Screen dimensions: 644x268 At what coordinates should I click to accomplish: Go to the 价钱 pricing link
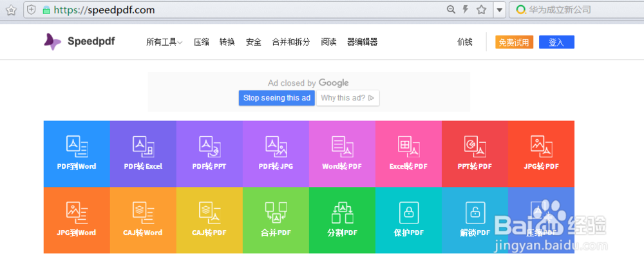[465, 42]
